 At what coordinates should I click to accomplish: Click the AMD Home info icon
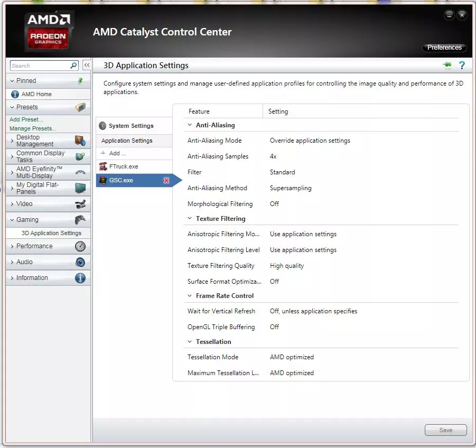(15, 94)
